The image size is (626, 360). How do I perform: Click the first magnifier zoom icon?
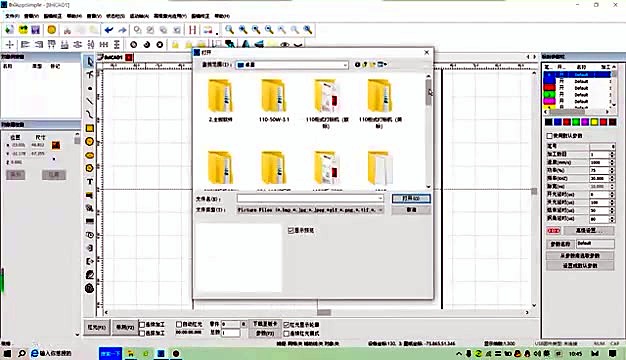tap(230, 30)
